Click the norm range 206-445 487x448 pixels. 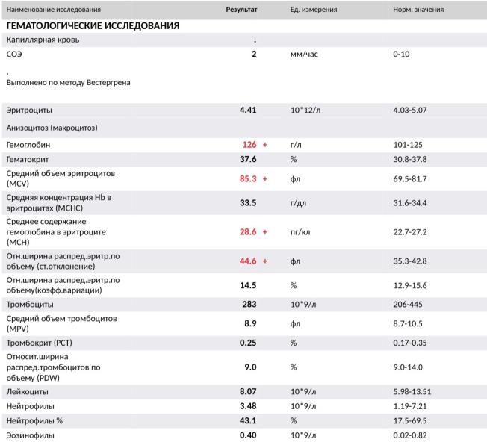pyautogui.click(x=408, y=304)
